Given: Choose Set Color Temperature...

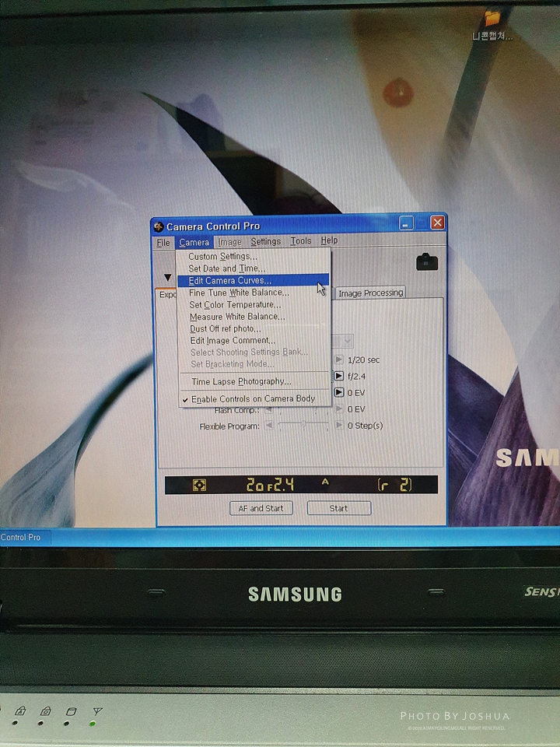Looking at the screenshot, I should pos(254,304).
